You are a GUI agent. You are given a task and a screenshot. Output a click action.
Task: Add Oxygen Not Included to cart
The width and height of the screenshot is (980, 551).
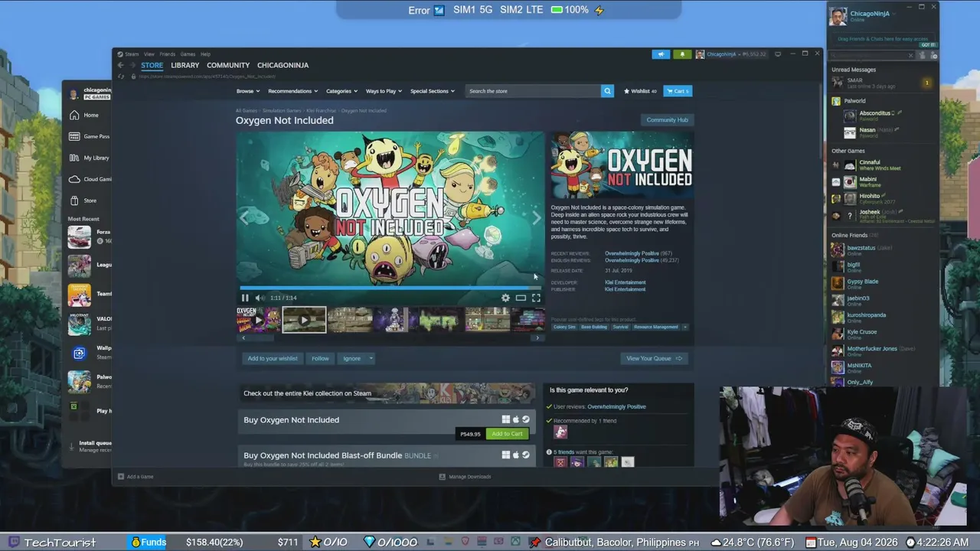click(507, 434)
